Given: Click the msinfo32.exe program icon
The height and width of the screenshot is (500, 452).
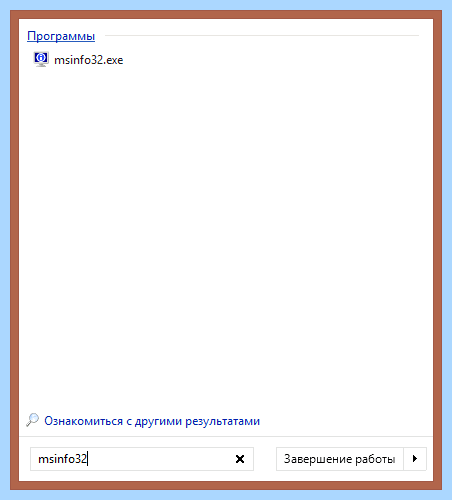Looking at the screenshot, I should point(41,59).
